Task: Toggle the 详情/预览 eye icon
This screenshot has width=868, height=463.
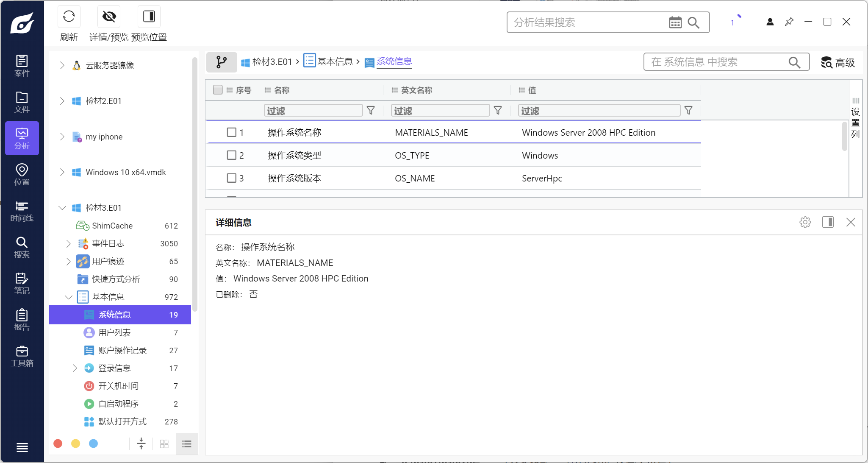Action: (x=109, y=17)
